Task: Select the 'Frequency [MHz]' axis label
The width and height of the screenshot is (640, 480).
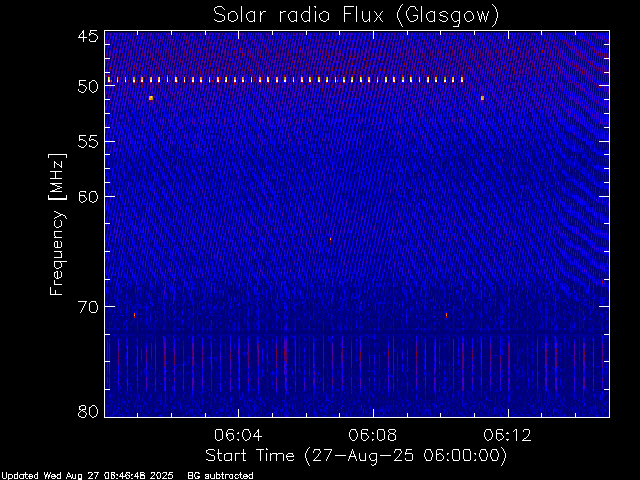Action: (57, 224)
